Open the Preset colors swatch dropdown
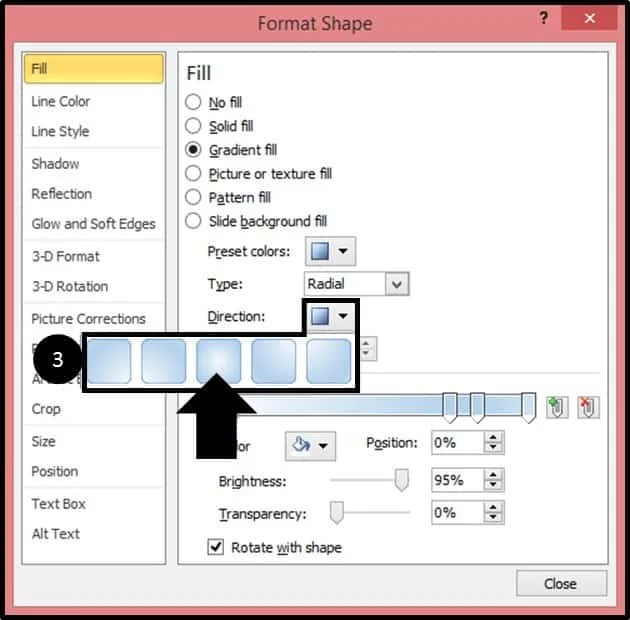 click(330, 252)
